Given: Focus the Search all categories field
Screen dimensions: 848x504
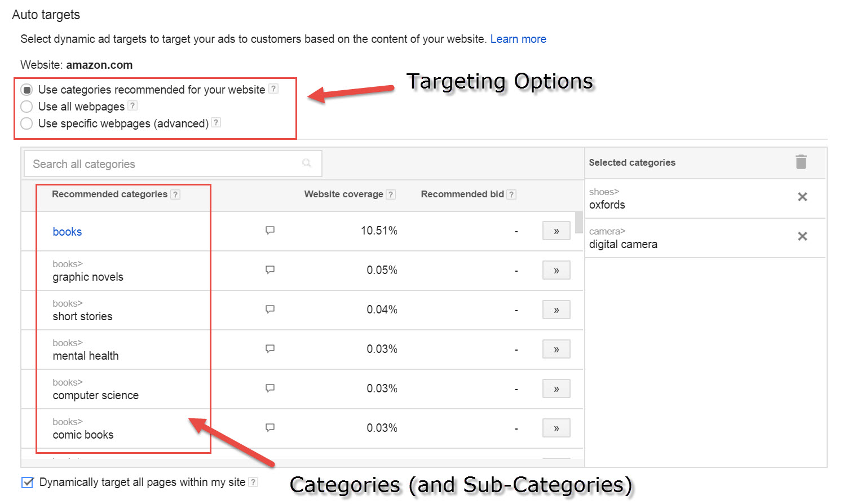Looking at the screenshot, I should (173, 163).
